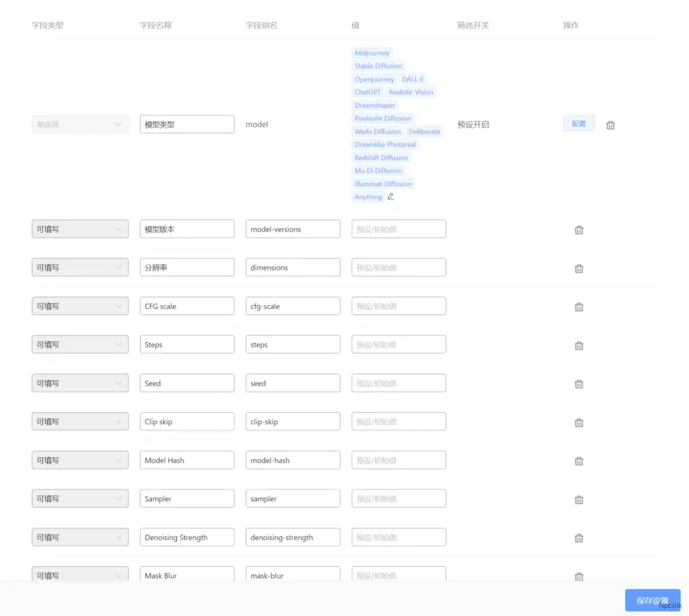The height and width of the screenshot is (616, 689).
Task: Open the field type dropdown for Model Hash
Action: (80, 460)
